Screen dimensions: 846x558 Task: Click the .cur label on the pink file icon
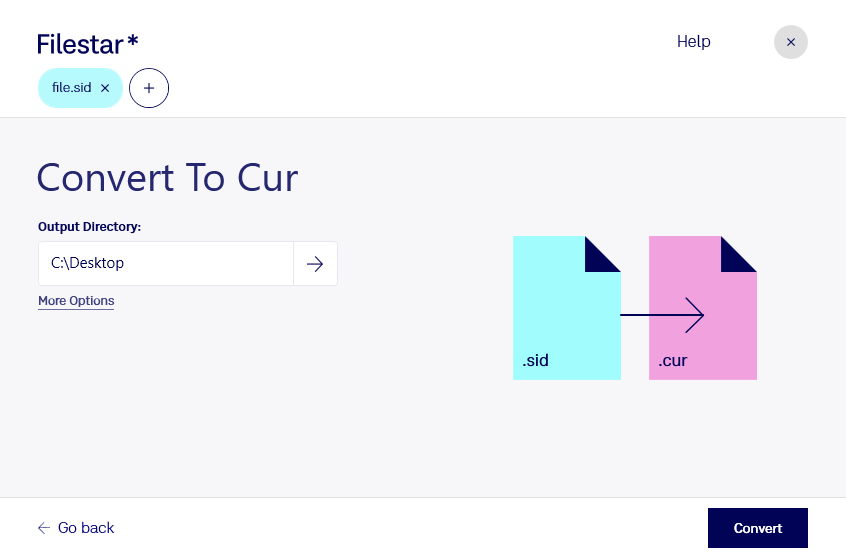pos(672,360)
